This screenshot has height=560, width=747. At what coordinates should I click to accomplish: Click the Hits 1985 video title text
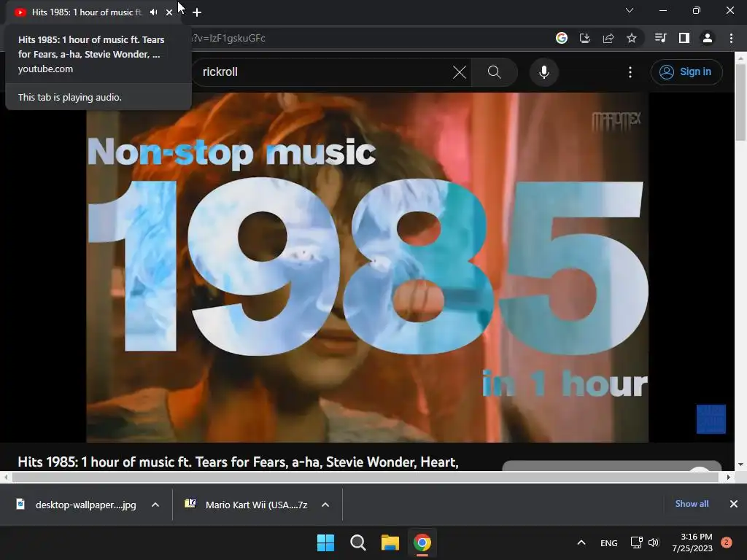click(239, 462)
